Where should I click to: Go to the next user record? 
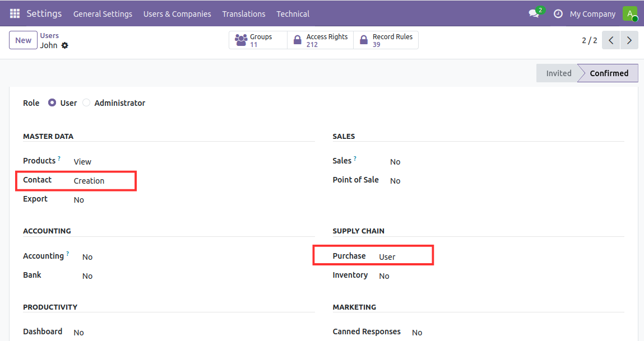[629, 40]
